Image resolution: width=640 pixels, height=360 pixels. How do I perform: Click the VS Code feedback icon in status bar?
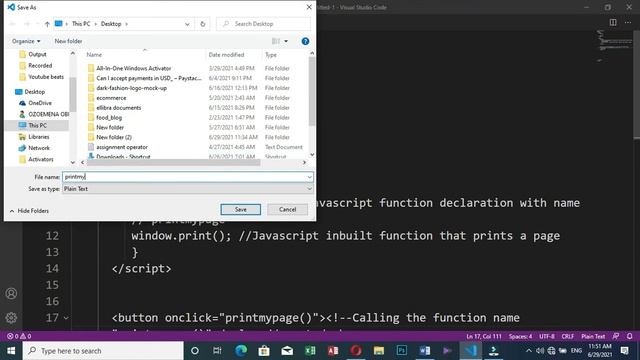(616, 336)
